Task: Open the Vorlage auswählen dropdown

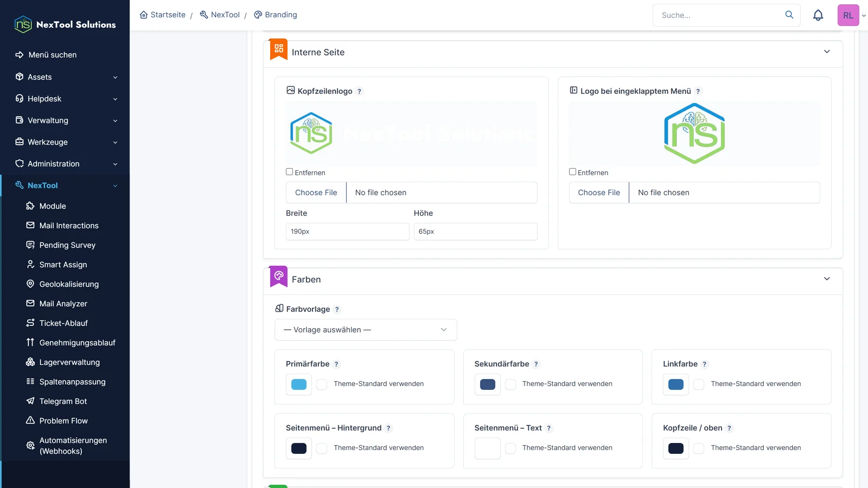Action: click(366, 330)
